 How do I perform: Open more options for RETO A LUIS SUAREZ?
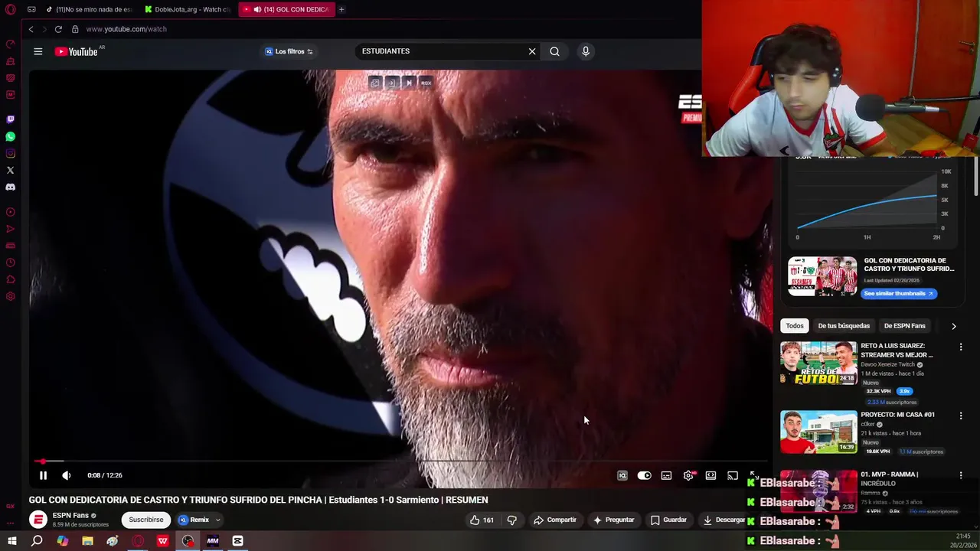pyautogui.click(x=961, y=347)
